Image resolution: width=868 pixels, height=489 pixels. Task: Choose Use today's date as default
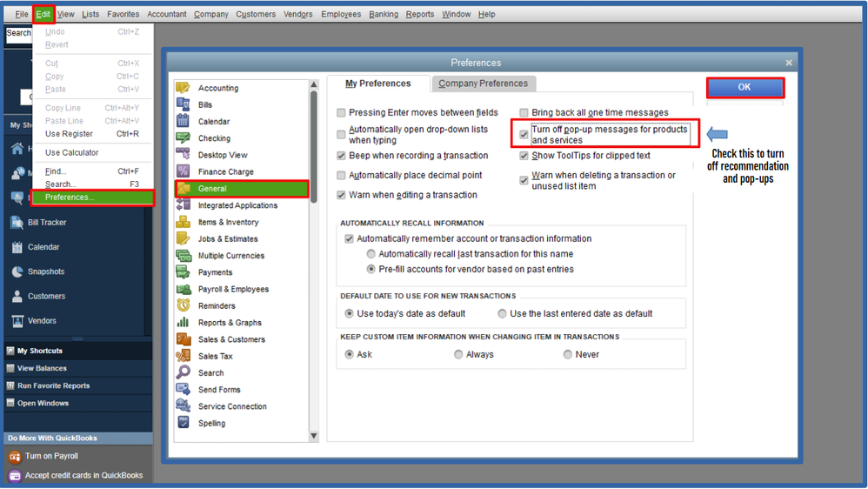(x=349, y=313)
